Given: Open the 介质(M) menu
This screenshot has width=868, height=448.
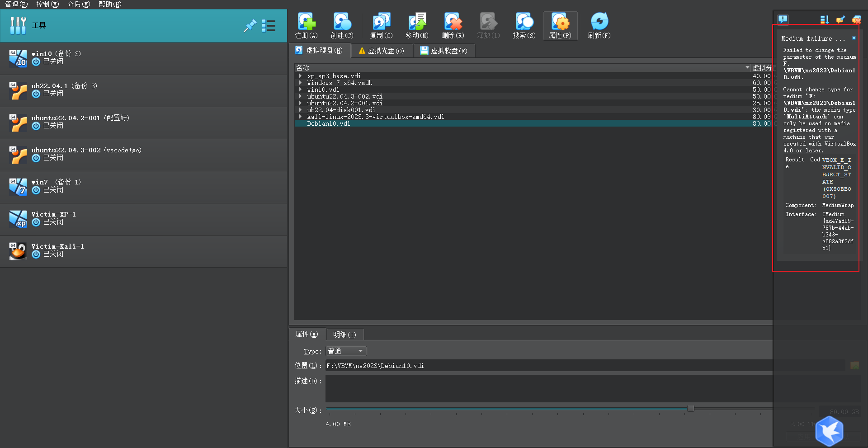Looking at the screenshot, I should tap(79, 5).
